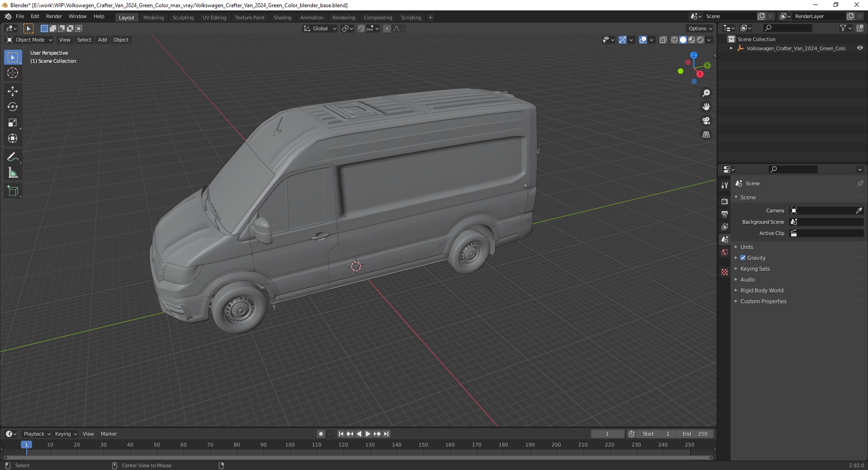Jump to the animation end frame
The width and height of the screenshot is (868, 470).
pos(386,434)
